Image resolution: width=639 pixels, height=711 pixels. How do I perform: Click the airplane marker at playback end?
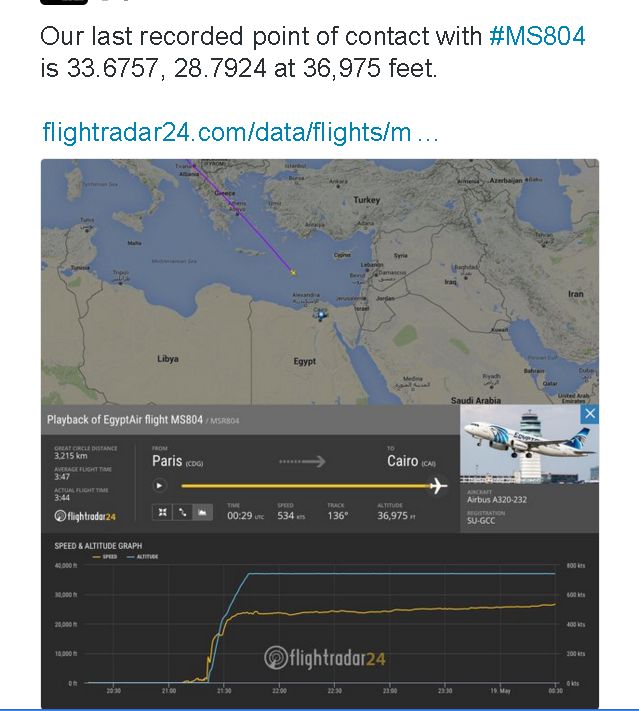point(439,486)
